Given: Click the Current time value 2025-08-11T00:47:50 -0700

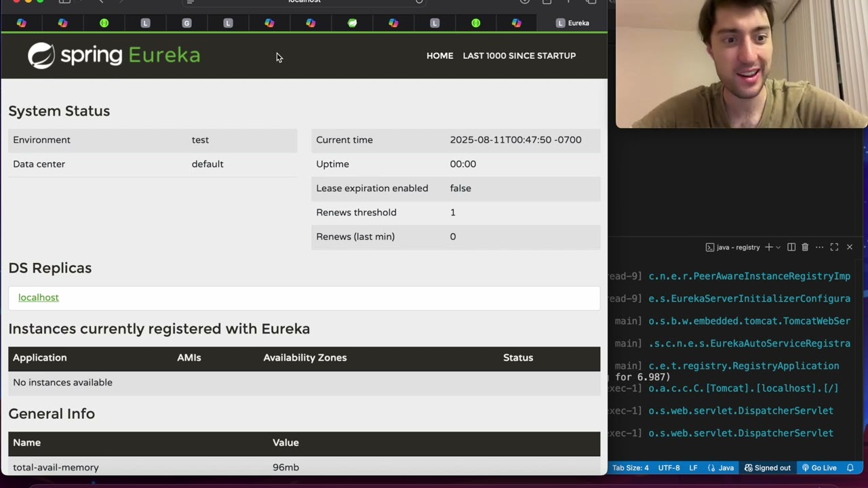Looking at the screenshot, I should [x=515, y=140].
